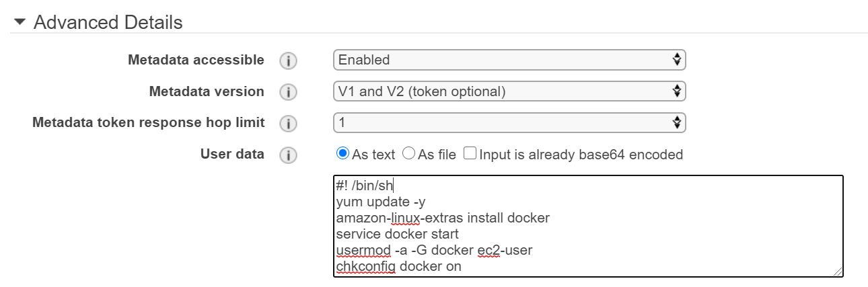
Task: Click the usermod -a -G docker line
Action: tap(434, 250)
